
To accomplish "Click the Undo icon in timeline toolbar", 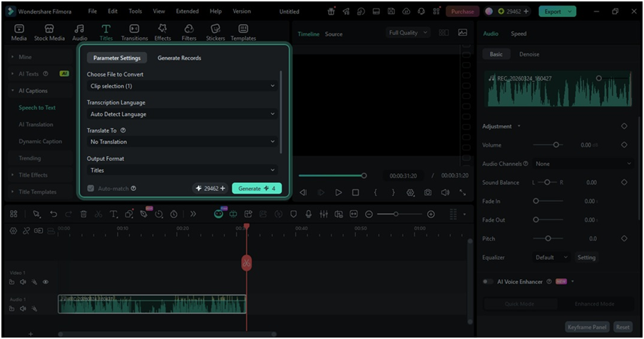I will (53, 214).
